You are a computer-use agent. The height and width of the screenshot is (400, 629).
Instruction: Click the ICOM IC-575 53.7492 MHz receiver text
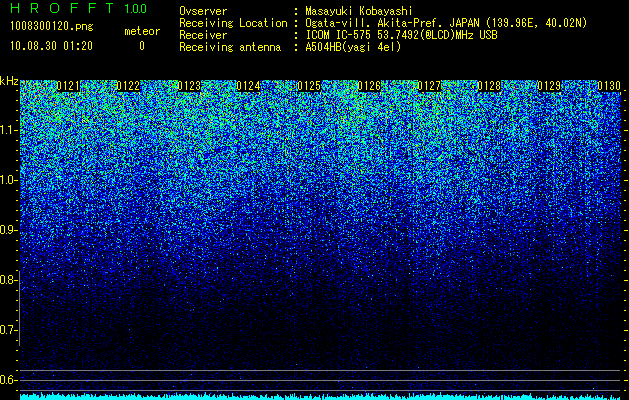pyautogui.click(x=401, y=35)
